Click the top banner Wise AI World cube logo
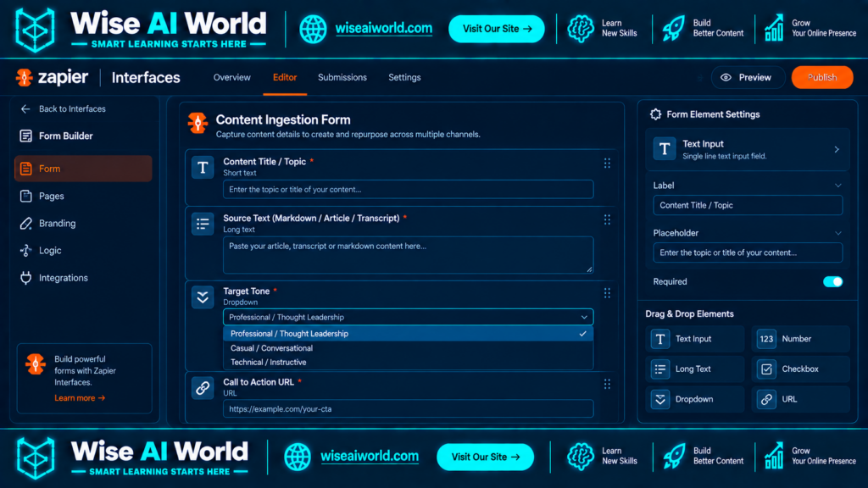The width and height of the screenshot is (868, 488). [35, 30]
